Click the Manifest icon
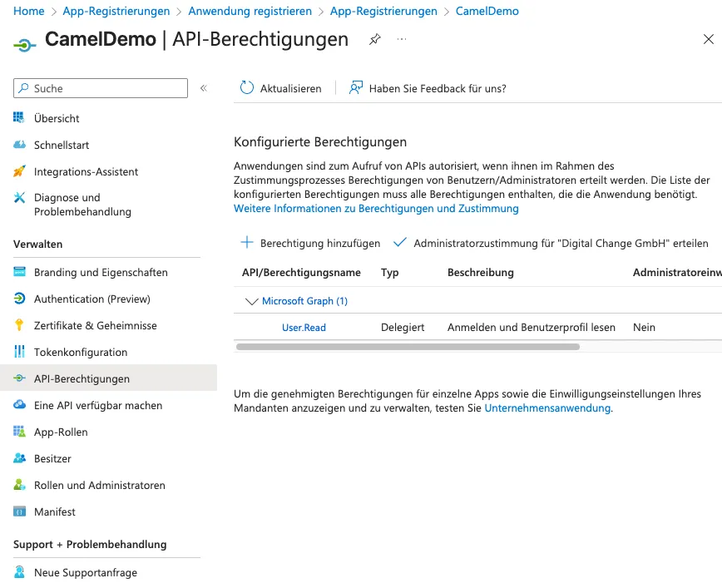The width and height of the screenshot is (722, 588). (x=19, y=511)
